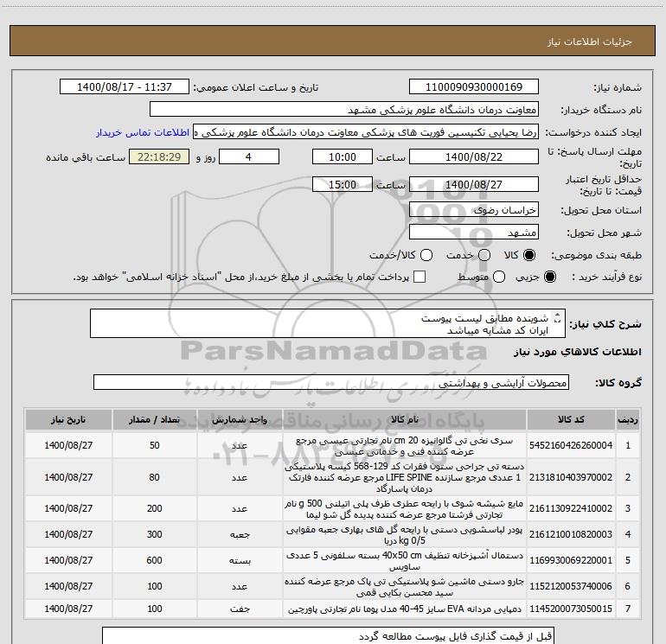Click item code 5452160426260004
666x644 pixels.
click(571, 445)
